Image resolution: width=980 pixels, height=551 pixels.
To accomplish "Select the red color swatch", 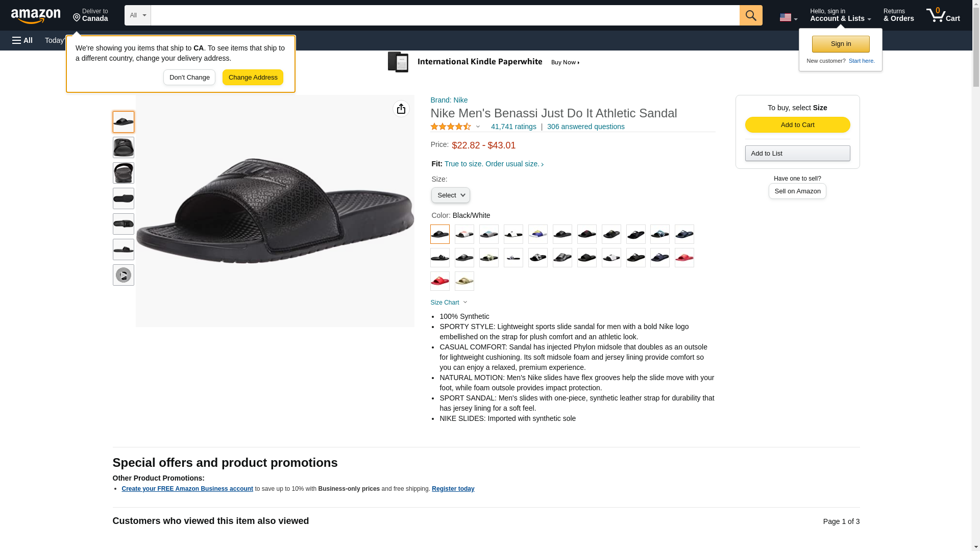I will [684, 258].
